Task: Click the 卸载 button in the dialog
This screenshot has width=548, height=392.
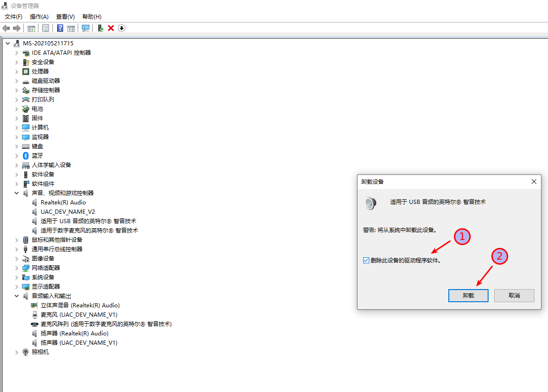Action: point(468,296)
